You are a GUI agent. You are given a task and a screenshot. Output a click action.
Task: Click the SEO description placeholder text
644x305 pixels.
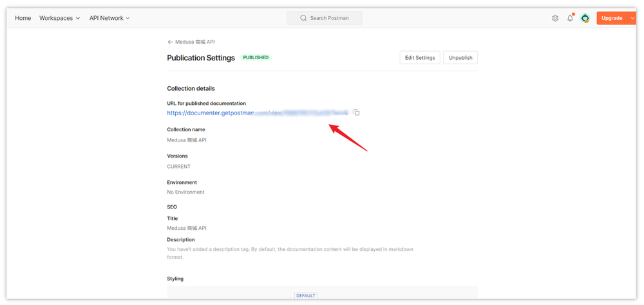click(289, 253)
